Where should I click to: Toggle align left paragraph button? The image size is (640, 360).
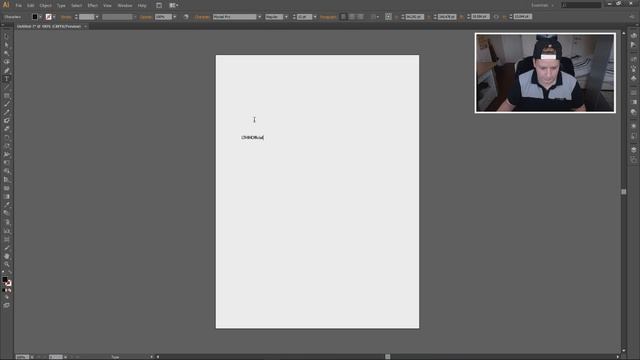click(x=343, y=17)
